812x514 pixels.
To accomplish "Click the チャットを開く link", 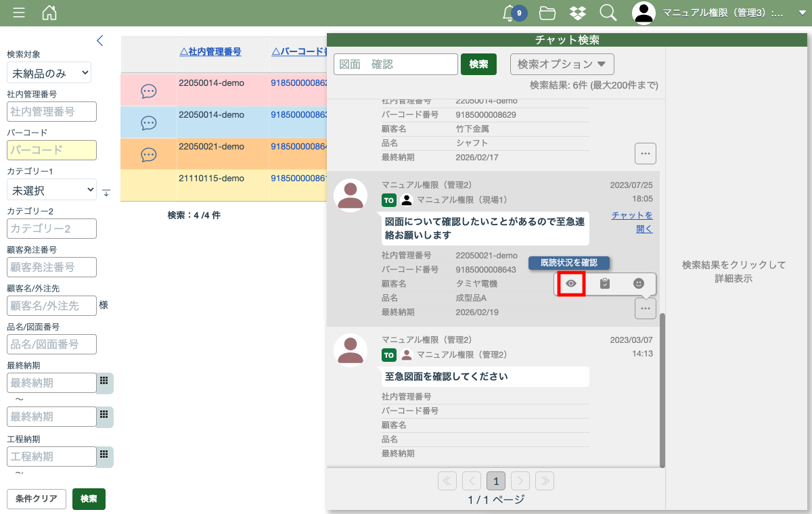I will pyautogui.click(x=633, y=222).
